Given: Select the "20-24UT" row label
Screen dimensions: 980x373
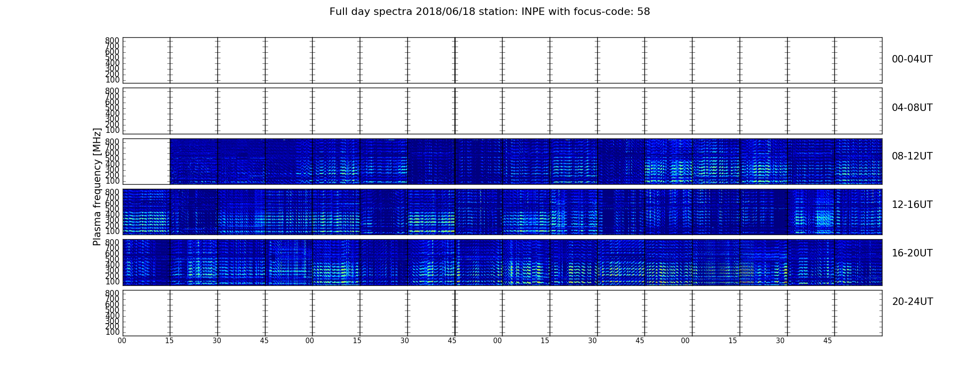Looking at the screenshot, I should (x=912, y=302).
